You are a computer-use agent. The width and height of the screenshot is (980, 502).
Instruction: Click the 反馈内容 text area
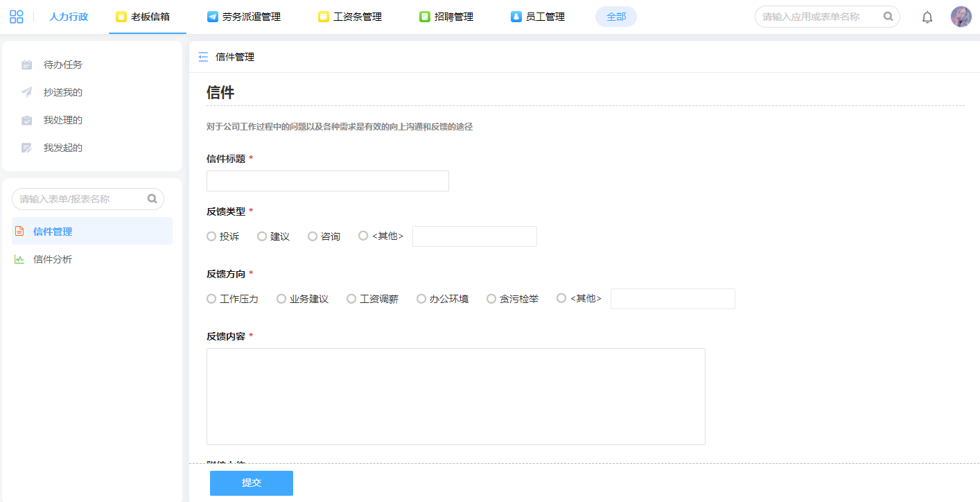pos(455,396)
